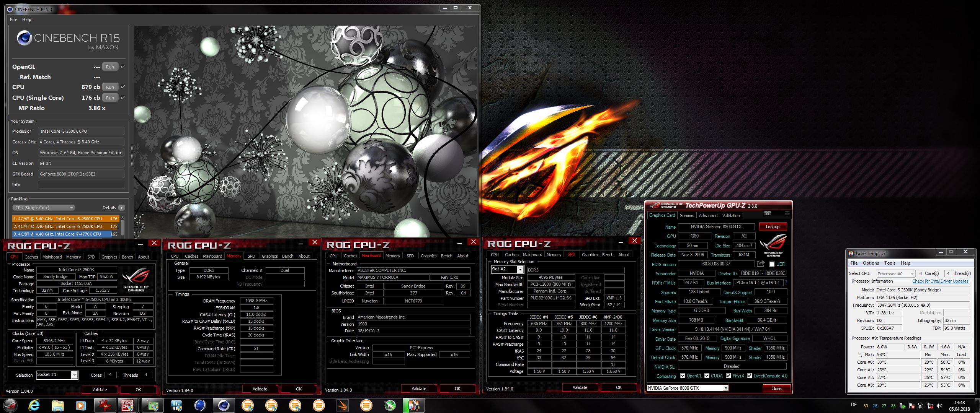980x413 pixels.
Task: Click the Cinebench Info input field
Action: (x=81, y=185)
